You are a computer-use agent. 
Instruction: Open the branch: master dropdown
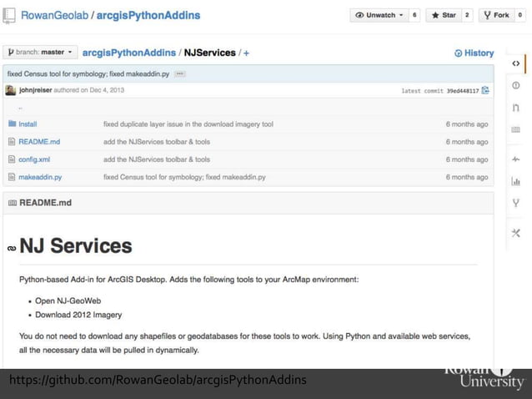click(x=40, y=53)
